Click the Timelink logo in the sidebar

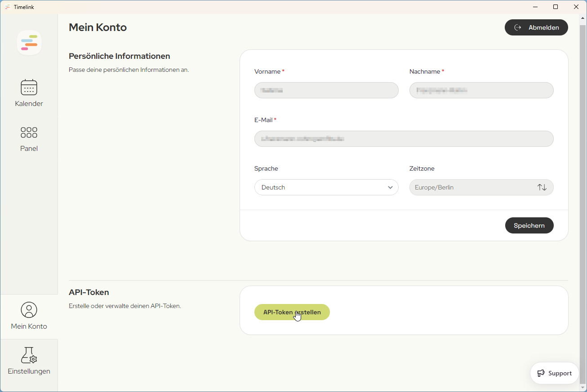coord(29,43)
